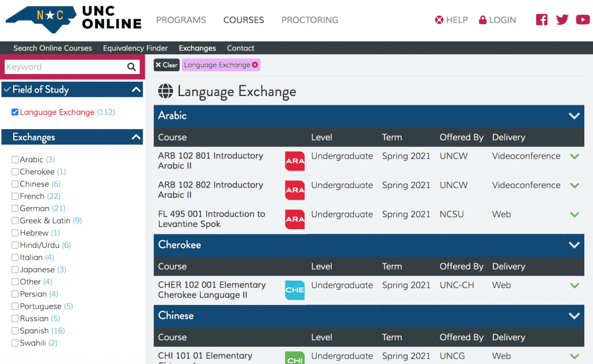Open the UNC Online home logo
The height and width of the screenshot is (364, 593).
point(74,19)
